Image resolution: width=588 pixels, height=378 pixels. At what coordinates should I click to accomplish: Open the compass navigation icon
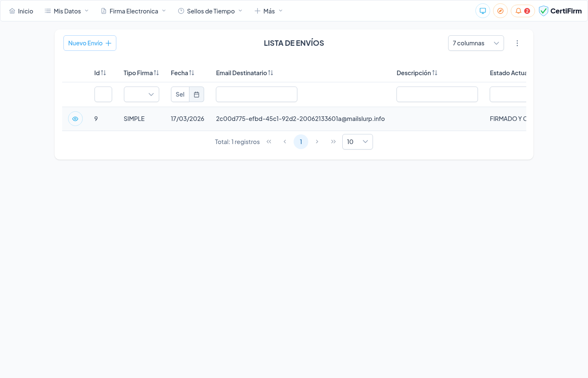(500, 11)
